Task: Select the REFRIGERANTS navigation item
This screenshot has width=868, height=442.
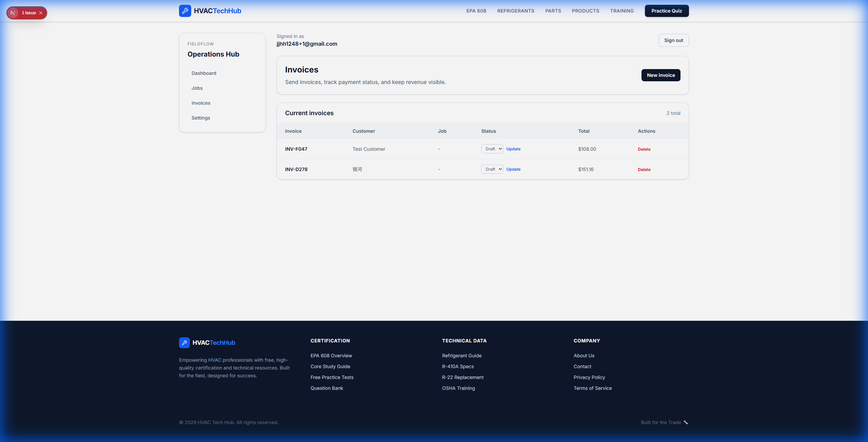Action: pyautogui.click(x=515, y=10)
